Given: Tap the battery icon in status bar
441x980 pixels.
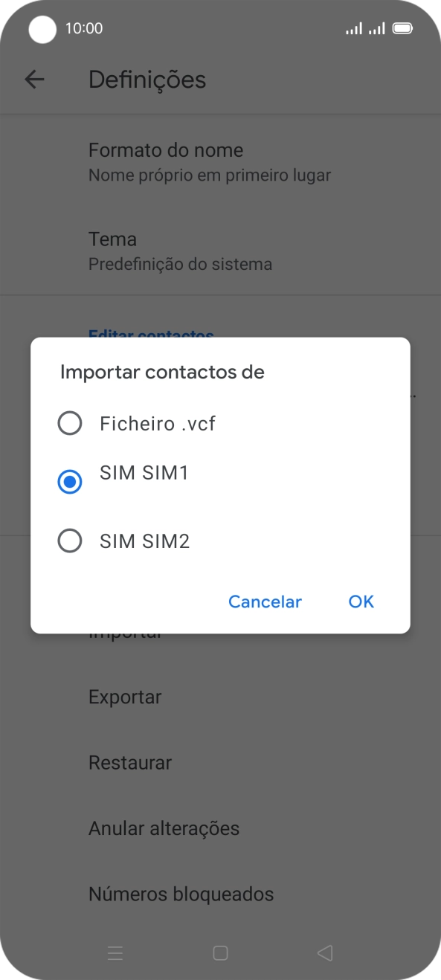Looking at the screenshot, I should pyautogui.click(x=402, y=28).
